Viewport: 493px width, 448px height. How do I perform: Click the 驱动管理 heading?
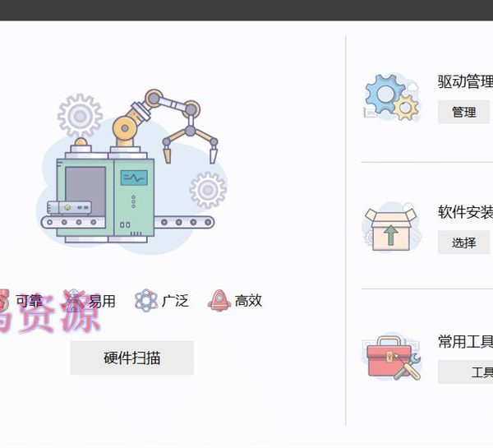pyautogui.click(x=465, y=81)
